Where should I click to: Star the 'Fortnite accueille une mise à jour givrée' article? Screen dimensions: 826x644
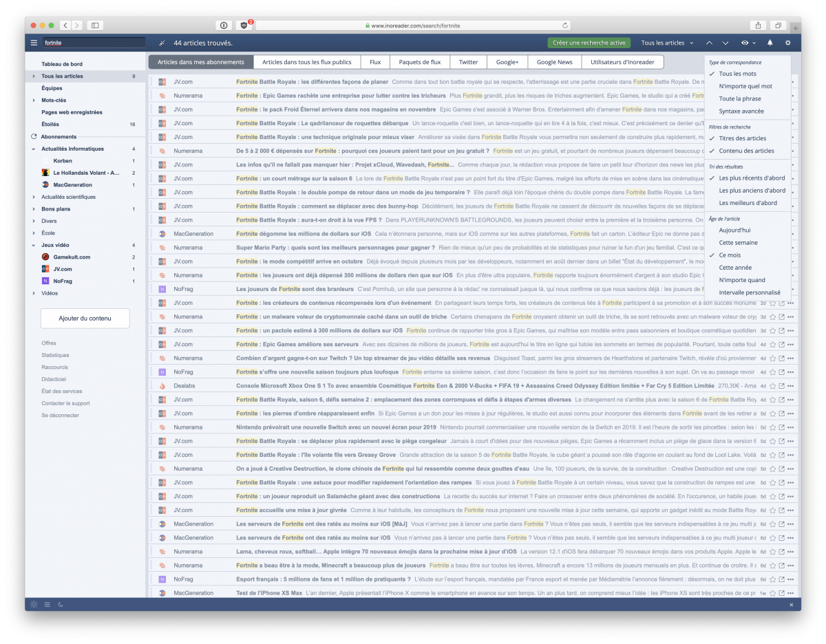[x=772, y=510]
